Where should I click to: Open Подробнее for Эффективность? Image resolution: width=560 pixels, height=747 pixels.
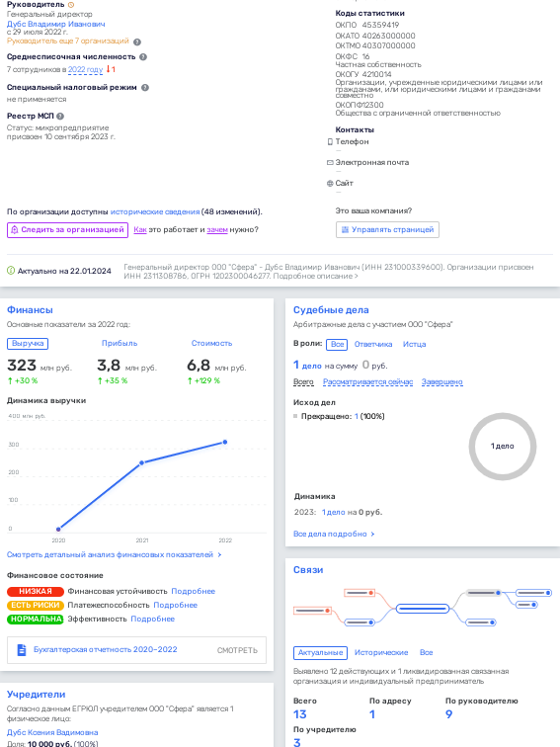click(152, 619)
